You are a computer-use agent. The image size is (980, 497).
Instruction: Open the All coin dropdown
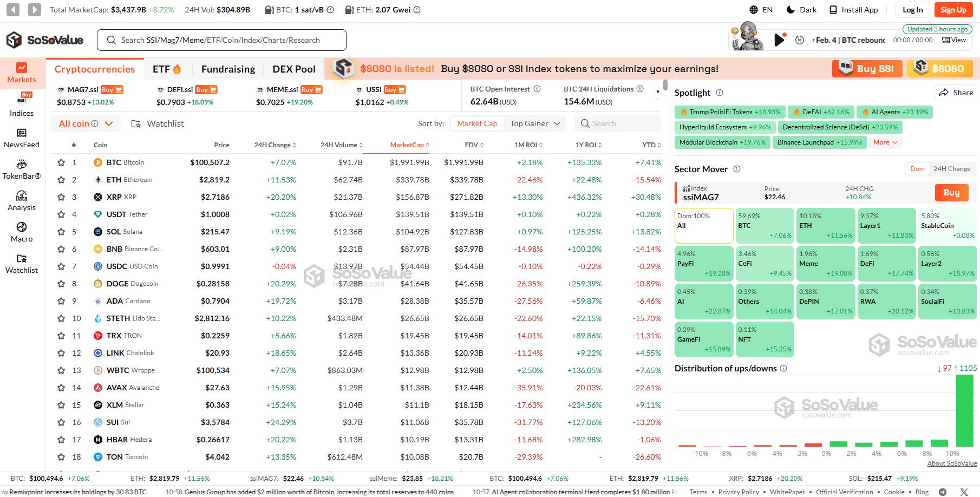[x=86, y=123]
